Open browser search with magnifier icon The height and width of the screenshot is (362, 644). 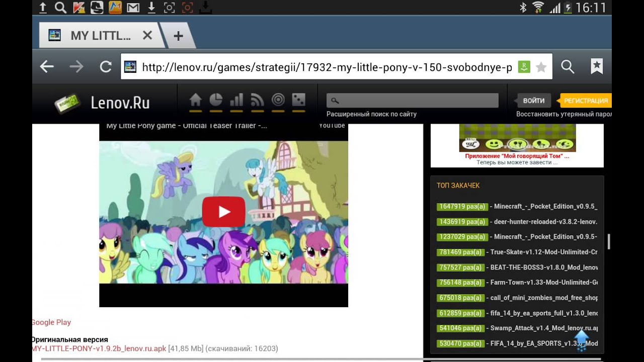click(568, 66)
